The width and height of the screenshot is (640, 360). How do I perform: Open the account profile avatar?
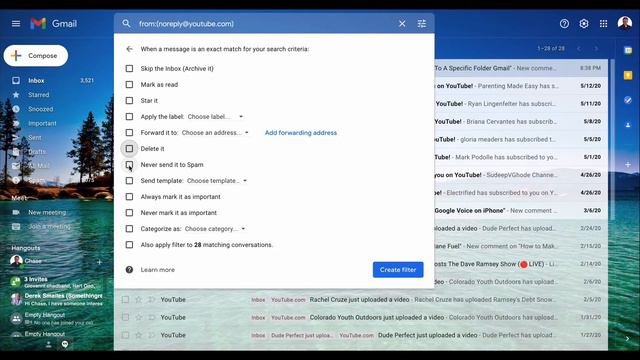[x=624, y=23]
